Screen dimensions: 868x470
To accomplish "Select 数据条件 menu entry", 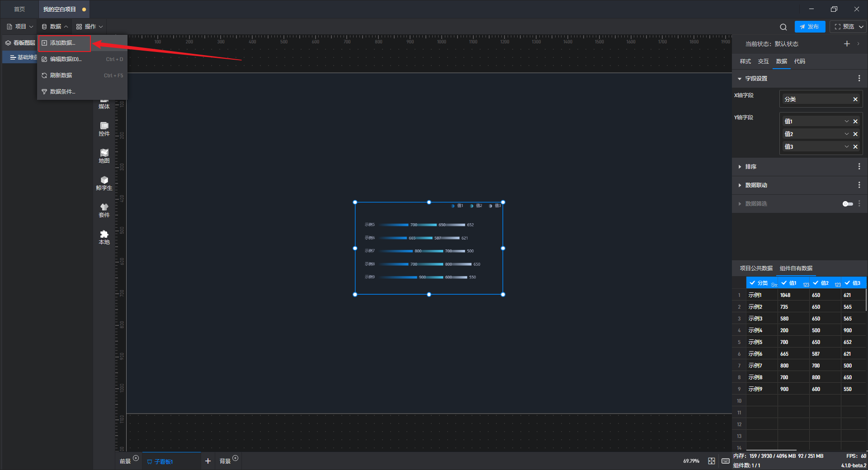I will 82,92.
